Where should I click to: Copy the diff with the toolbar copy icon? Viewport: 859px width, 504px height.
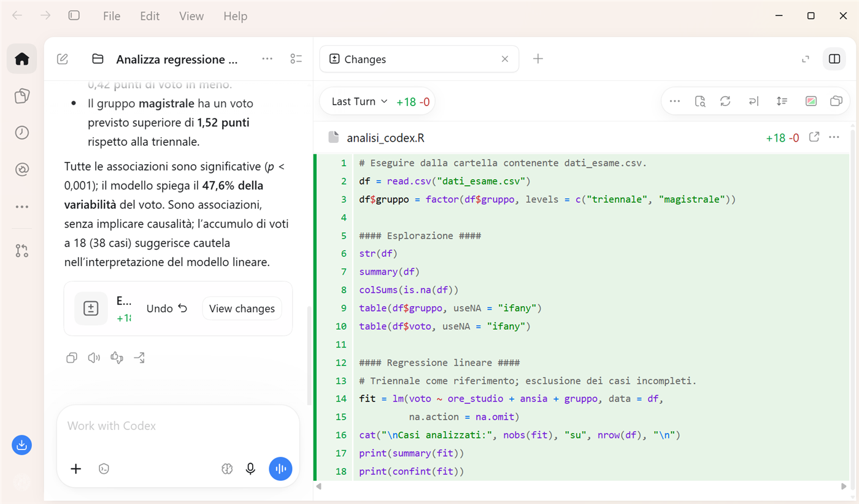tap(836, 101)
